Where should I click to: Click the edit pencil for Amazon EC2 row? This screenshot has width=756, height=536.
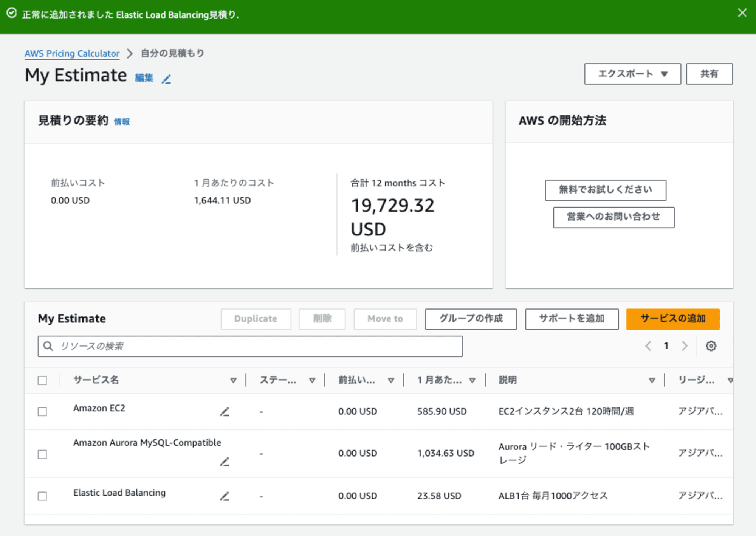225,412
